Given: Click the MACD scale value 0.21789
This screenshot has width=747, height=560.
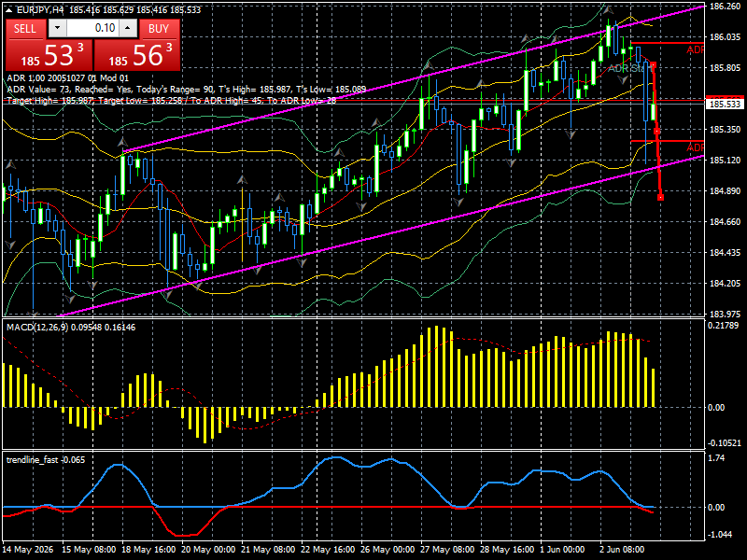Looking at the screenshot, I should click(x=723, y=325).
